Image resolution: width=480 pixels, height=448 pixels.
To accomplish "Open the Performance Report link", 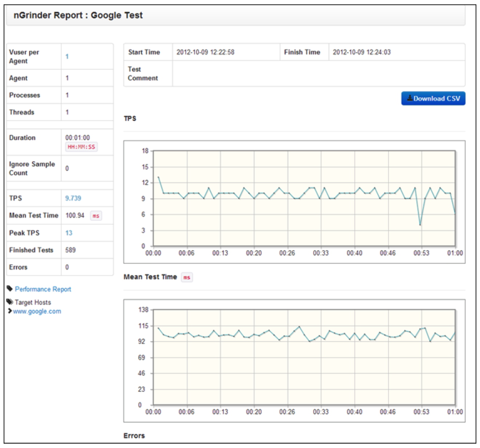I will point(43,289).
